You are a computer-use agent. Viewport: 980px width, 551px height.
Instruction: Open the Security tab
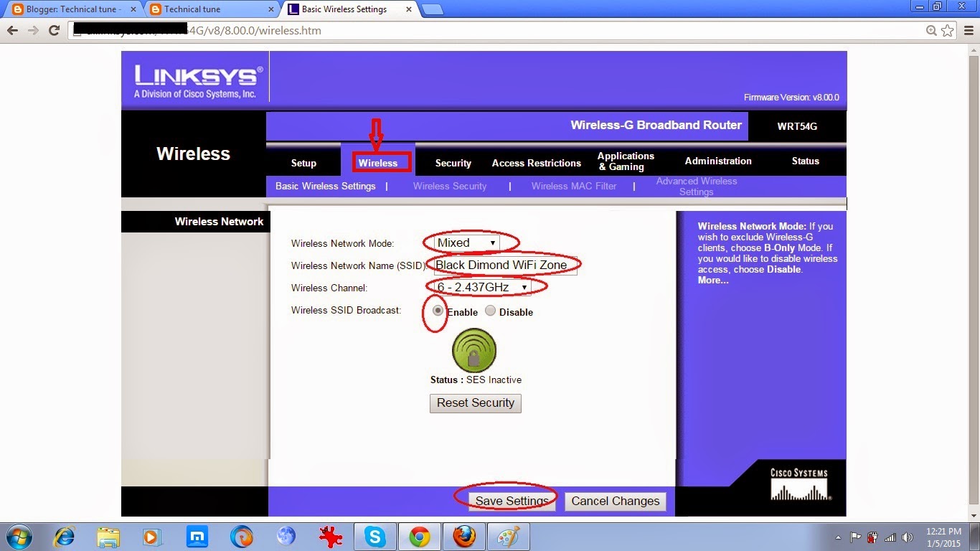point(453,164)
